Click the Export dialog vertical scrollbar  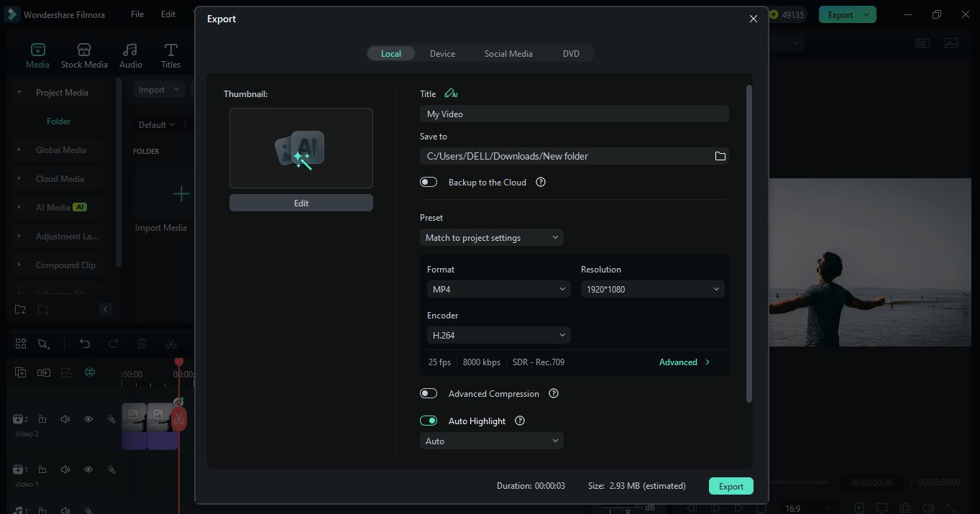tap(749, 244)
